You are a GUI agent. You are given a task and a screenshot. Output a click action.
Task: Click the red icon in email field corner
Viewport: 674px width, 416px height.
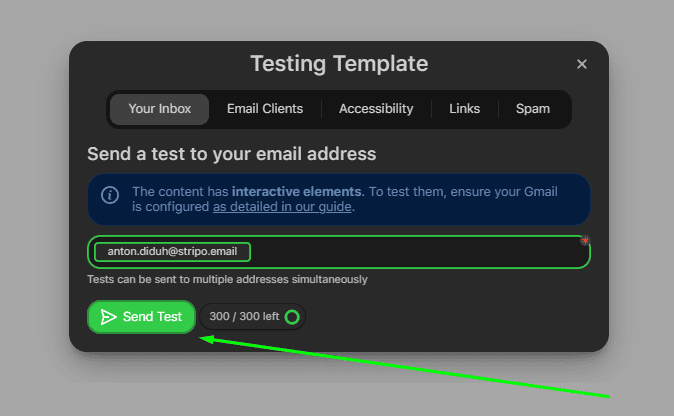coord(585,241)
